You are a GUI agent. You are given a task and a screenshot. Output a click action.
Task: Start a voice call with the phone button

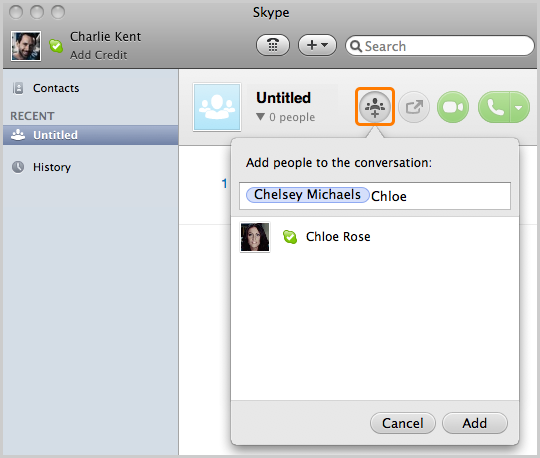pos(494,107)
